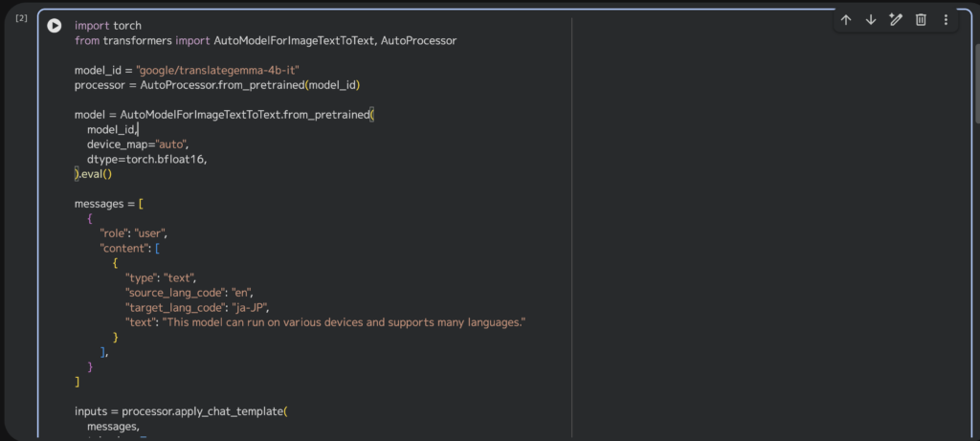Viewport: 980px width, 441px height.
Task: Open AI edit pencil tool
Action: coord(896,20)
